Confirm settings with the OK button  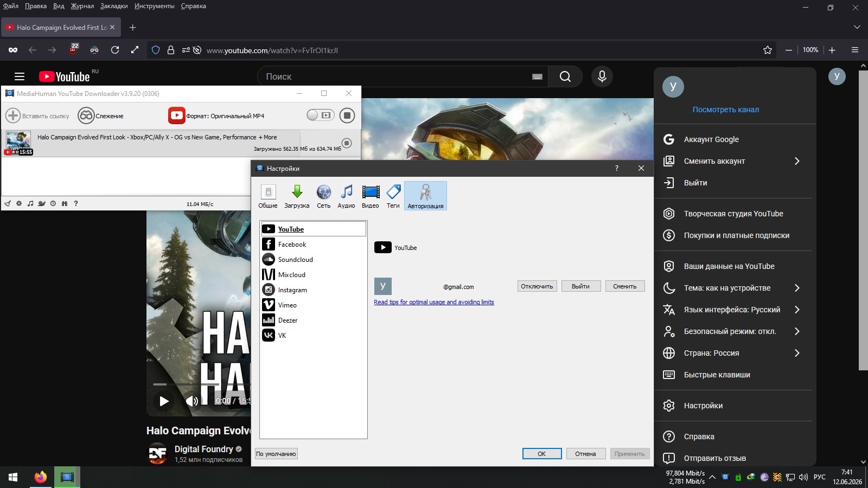click(x=542, y=454)
